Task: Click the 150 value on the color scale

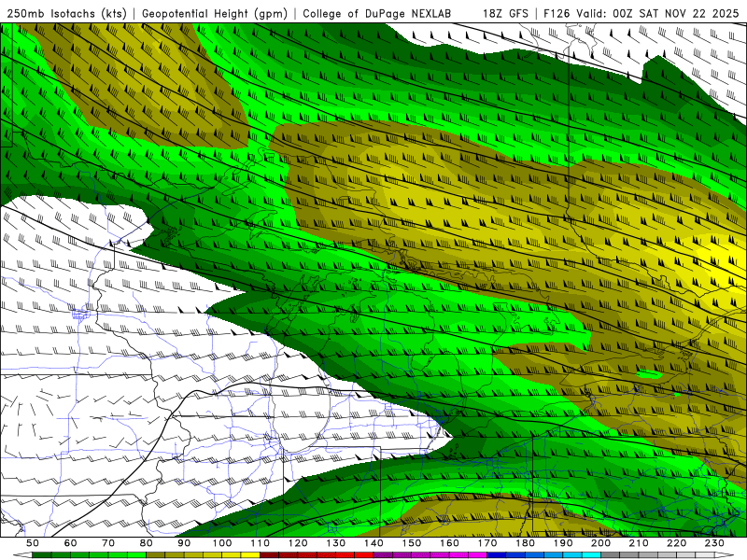Action: point(412,543)
